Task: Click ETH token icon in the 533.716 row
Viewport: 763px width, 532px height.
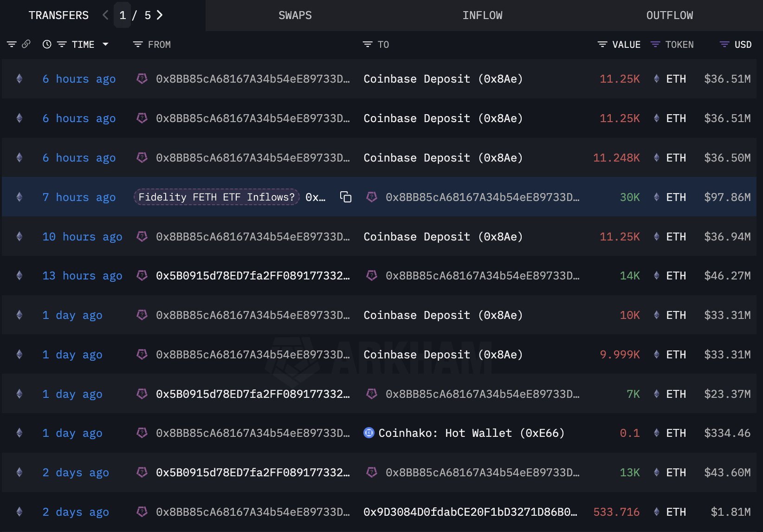Action: point(656,512)
